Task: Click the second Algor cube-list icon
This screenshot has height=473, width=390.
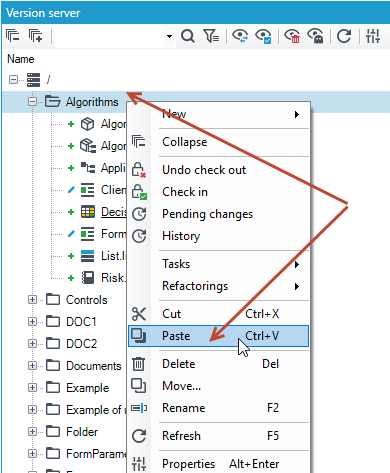Action: coord(88,146)
